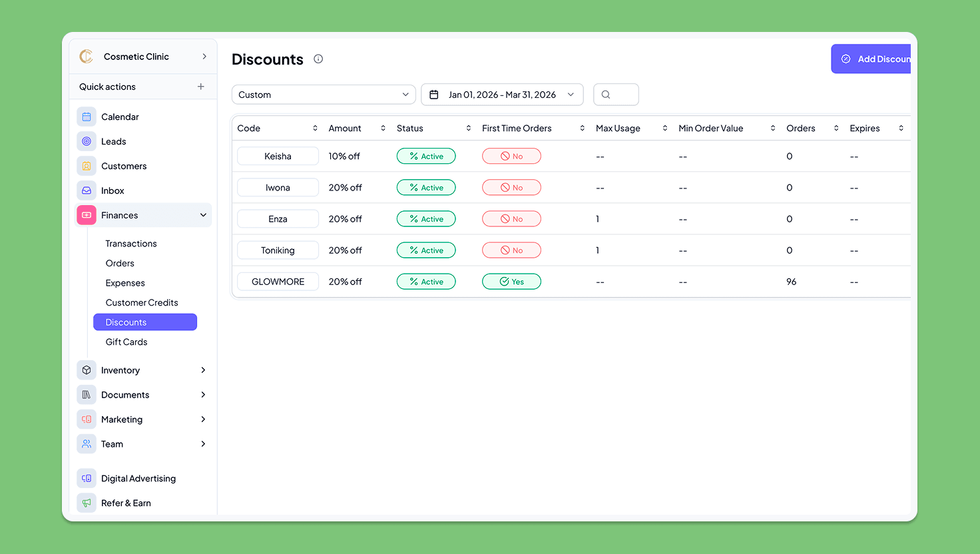The height and width of the screenshot is (554, 980).
Task: Open the Inbox tray icon
Action: coord(87,190)
